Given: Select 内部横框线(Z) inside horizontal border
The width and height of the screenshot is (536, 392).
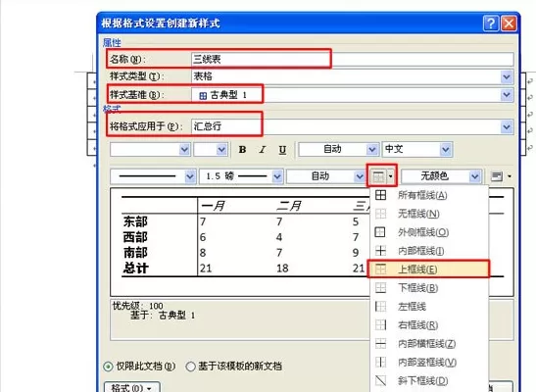Looking at the screenshot, I should (x=429, y=343).
